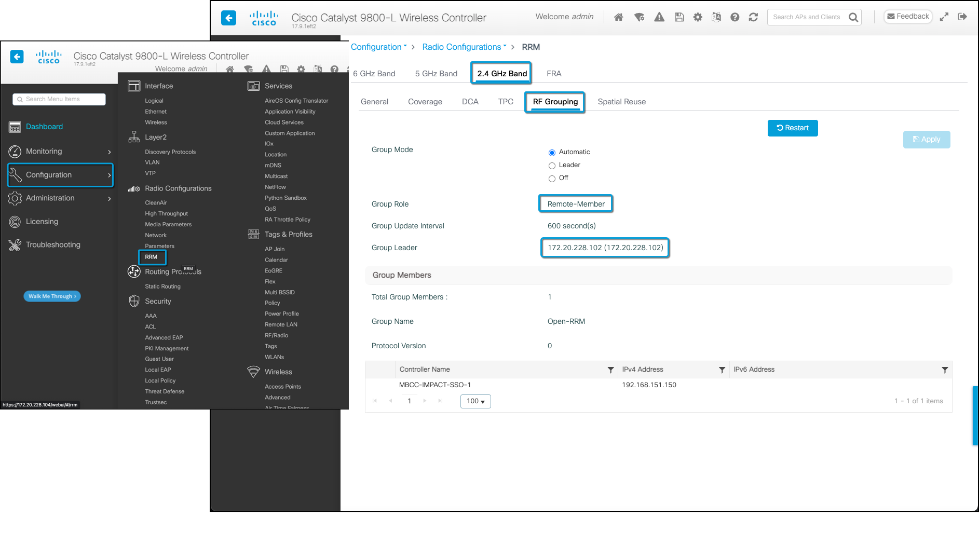Select the Off group mode option

[x=552, y=179]
